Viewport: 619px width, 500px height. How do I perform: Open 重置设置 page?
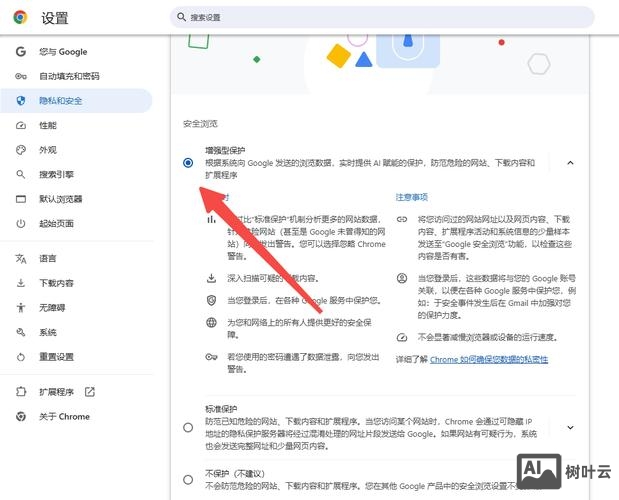coord(56,357)
